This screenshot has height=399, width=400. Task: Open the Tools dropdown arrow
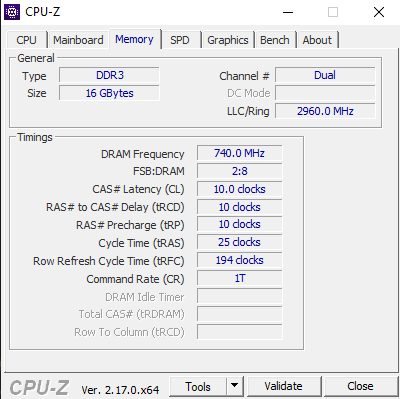[235, 386]
